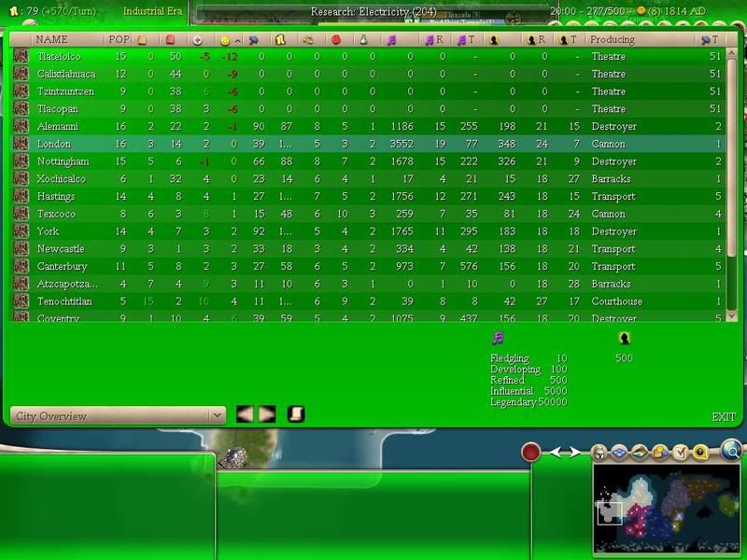This screenshot has height=560, width=747.
Task: Select the Canterbury city row
Action: point(368,266)
